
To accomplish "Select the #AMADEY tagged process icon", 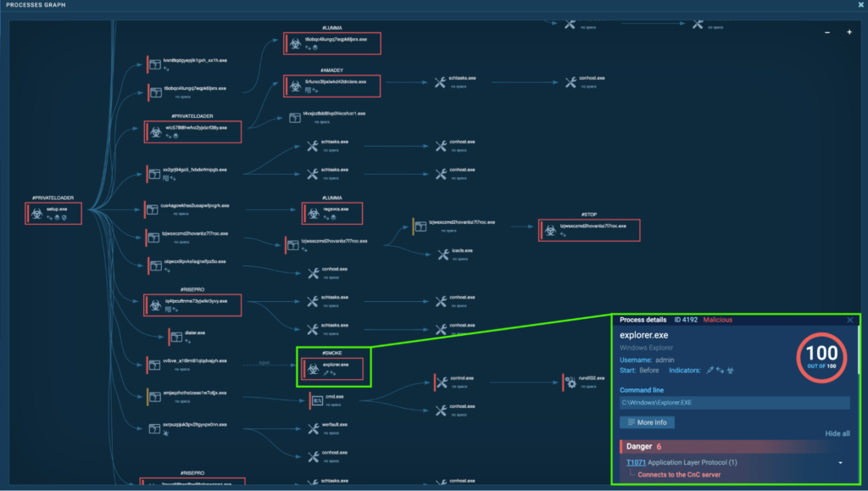I will (x=294, y=86).
